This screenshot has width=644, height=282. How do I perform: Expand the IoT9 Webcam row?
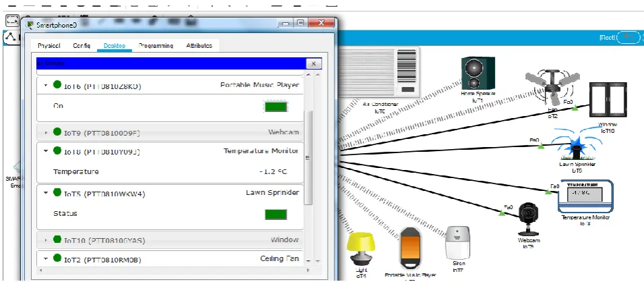tap(46, 132)
